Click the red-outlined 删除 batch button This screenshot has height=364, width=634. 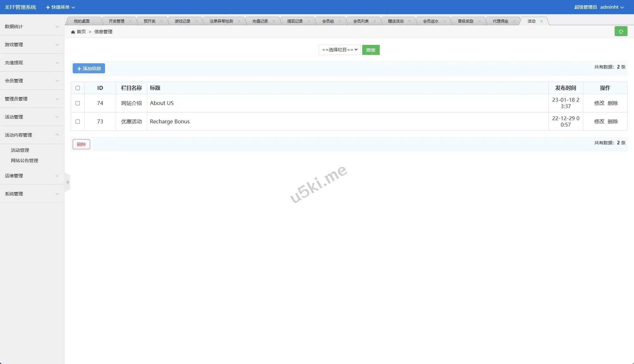(81, 144)
